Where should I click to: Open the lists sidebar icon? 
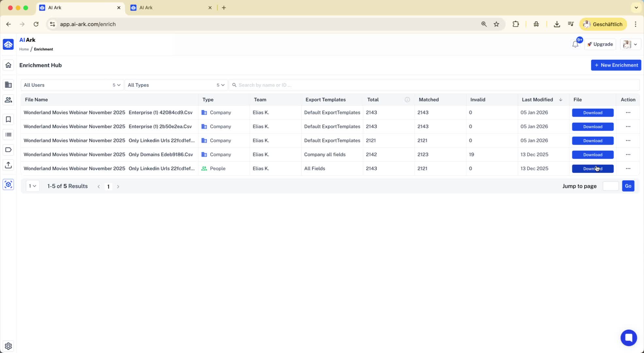point(8,135)
